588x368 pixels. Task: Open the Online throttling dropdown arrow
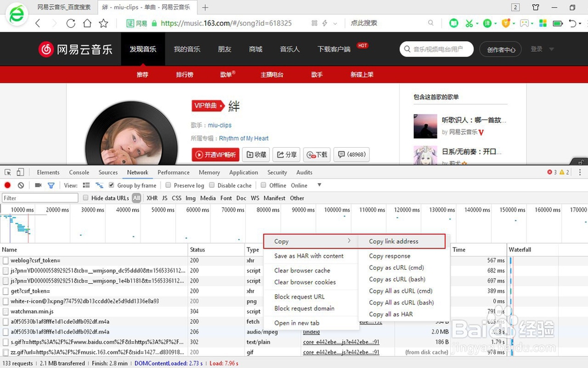319,185
